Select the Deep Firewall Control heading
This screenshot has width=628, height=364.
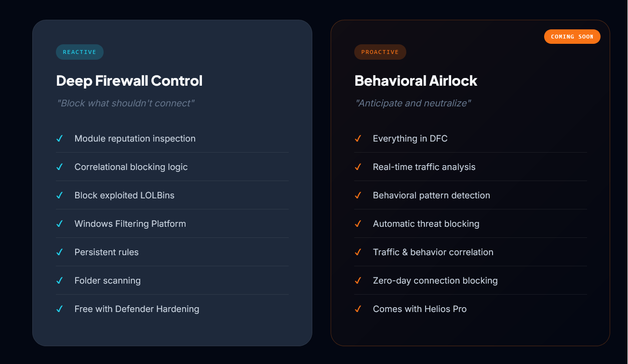129,80
